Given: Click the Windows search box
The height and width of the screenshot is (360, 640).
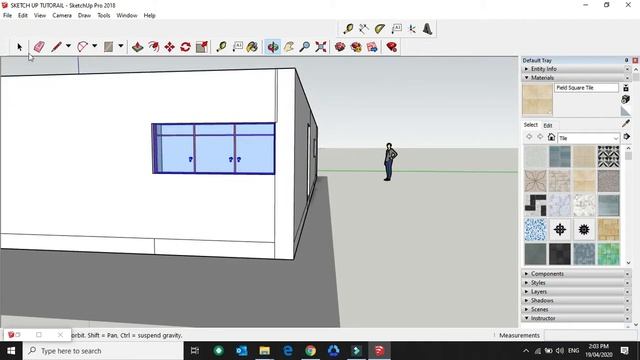Looking at the screenshot, I should tap(103, 351).
